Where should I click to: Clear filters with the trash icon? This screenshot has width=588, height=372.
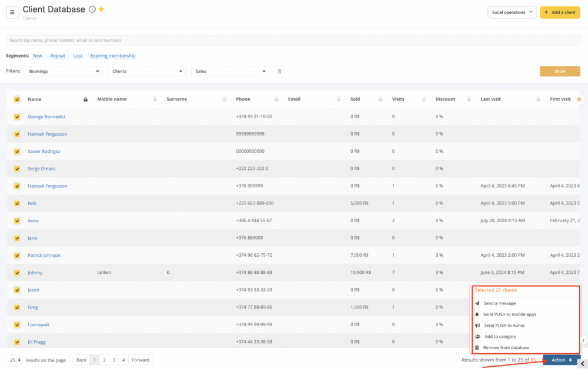coord(279,71)
